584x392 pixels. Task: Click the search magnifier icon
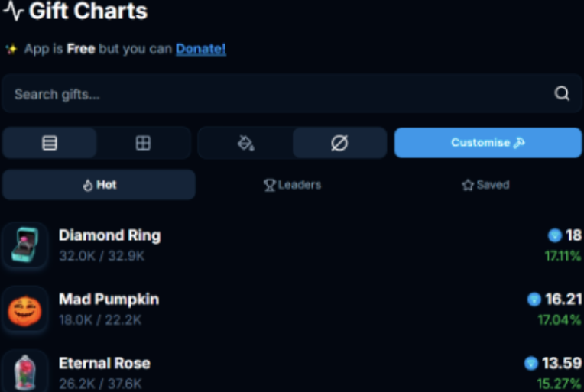[562, 94]
